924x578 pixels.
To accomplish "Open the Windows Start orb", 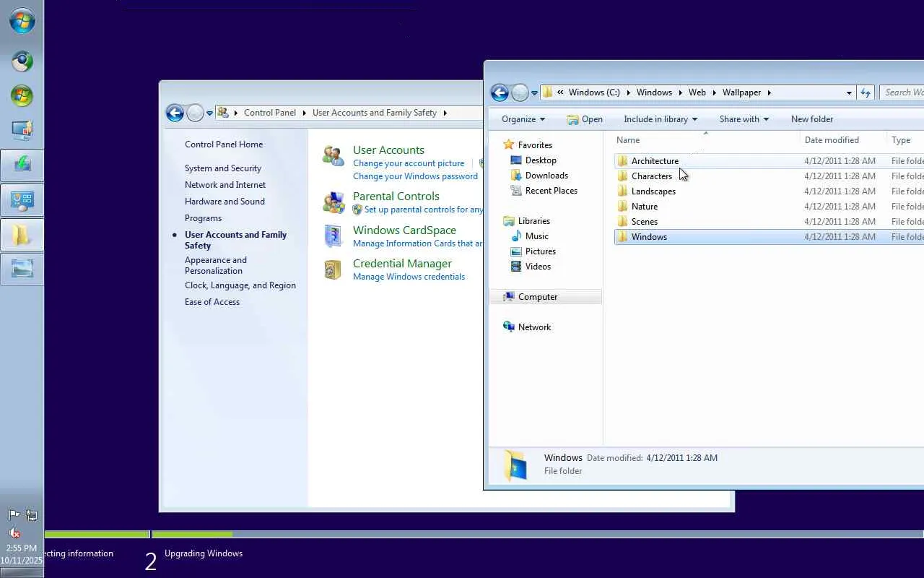I will (22, 21).
